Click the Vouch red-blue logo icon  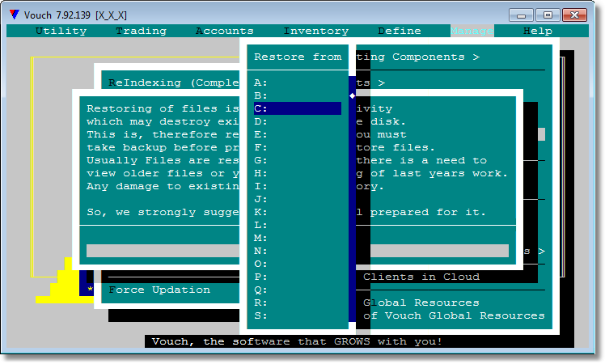[15, 15]
